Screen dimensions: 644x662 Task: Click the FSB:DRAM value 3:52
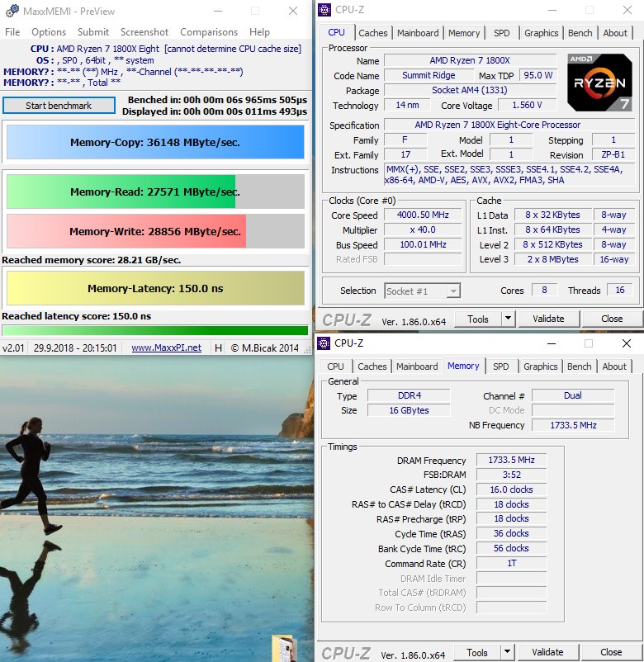pyautogui.click(x=511, y=475)
